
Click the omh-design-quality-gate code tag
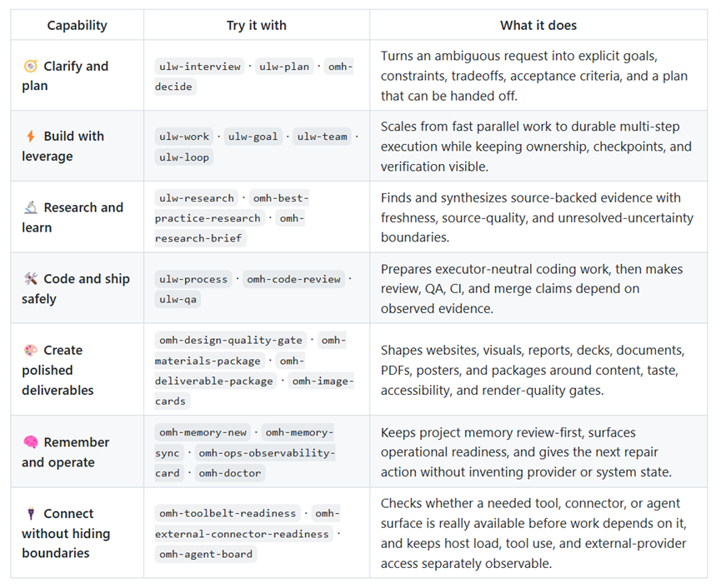(231, 341)
